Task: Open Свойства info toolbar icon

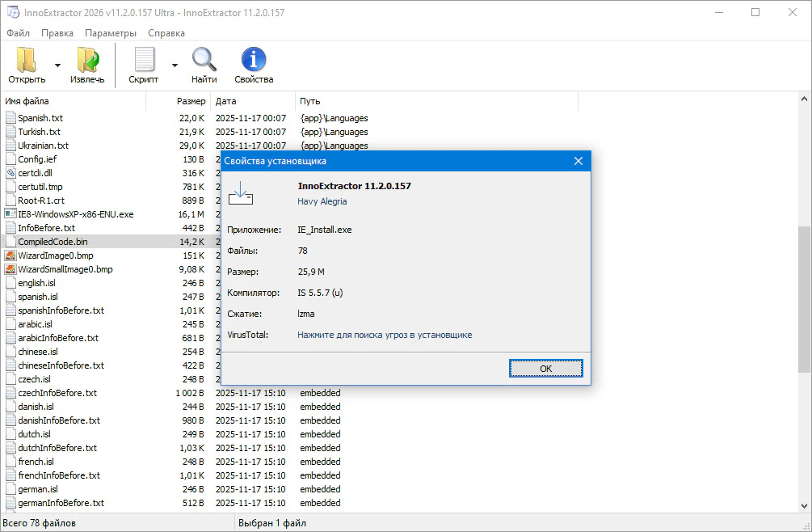Action: [254, 60]
